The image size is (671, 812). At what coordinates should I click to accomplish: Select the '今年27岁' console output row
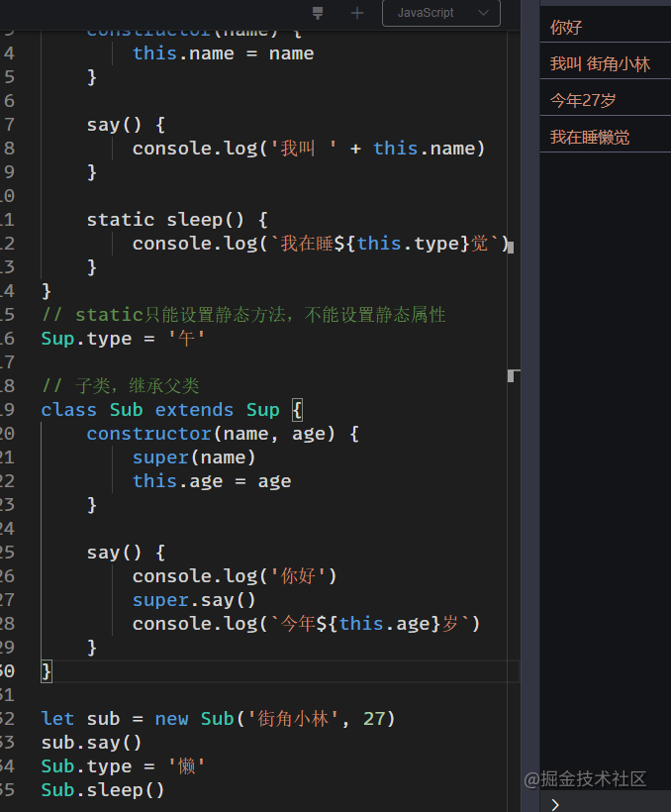click(606, 100)
